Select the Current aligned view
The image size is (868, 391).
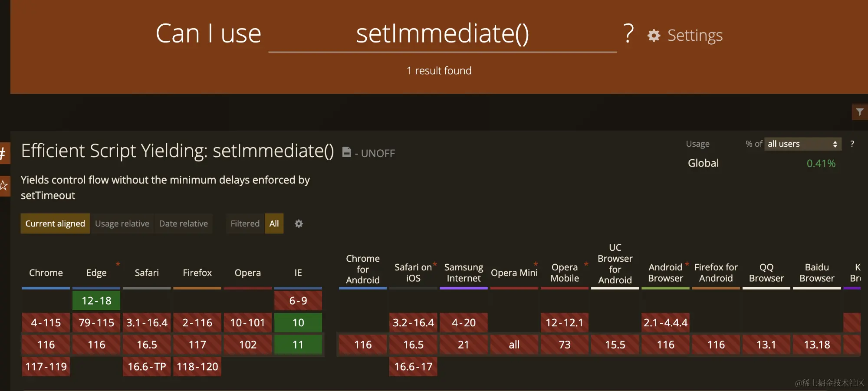pos(55,223)
